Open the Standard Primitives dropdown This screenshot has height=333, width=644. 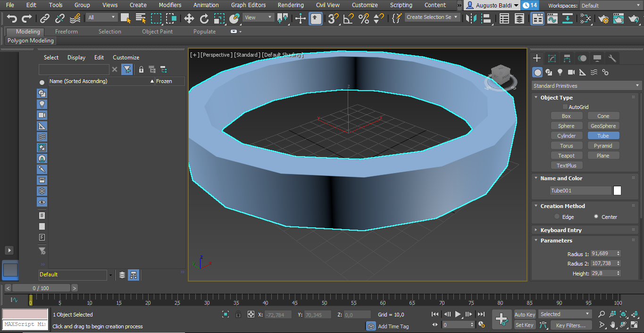pos(586,86)
